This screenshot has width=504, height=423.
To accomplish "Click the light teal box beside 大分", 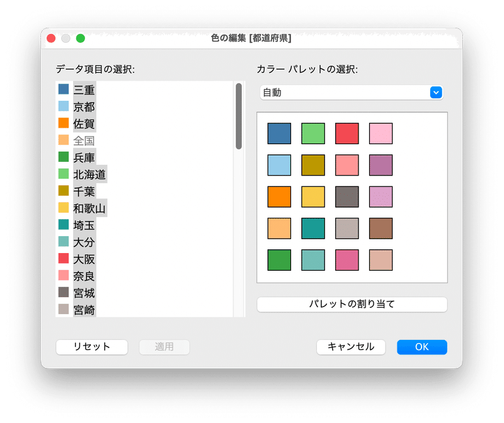I will 64,242.
